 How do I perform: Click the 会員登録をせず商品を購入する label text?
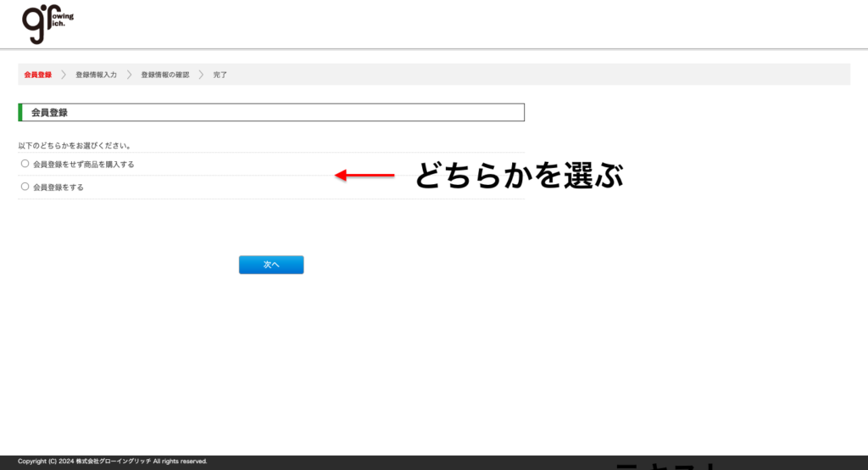click(x=83, y=165)
